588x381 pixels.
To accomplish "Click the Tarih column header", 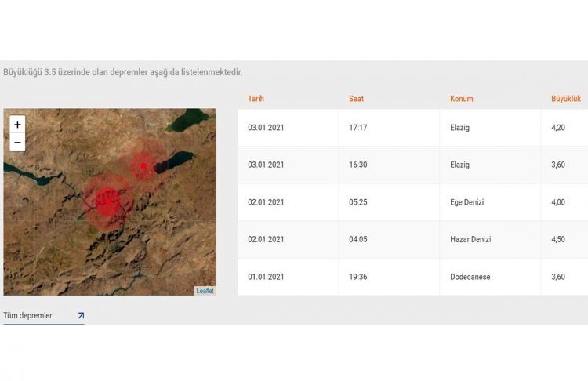I will pyautogui.click(x=256, y=99).
